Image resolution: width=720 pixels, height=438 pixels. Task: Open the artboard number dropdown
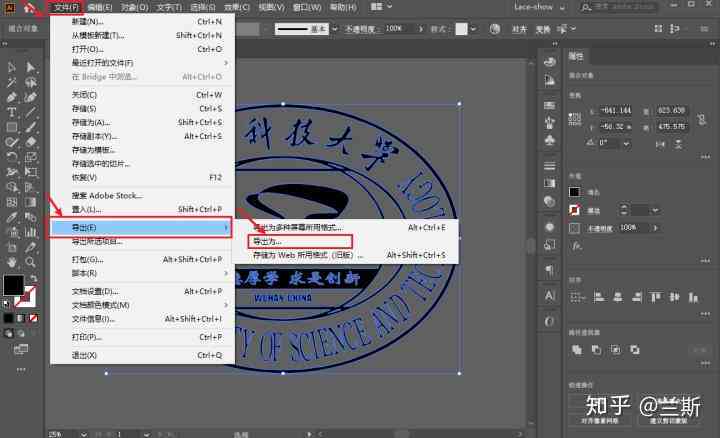[146, 434]
